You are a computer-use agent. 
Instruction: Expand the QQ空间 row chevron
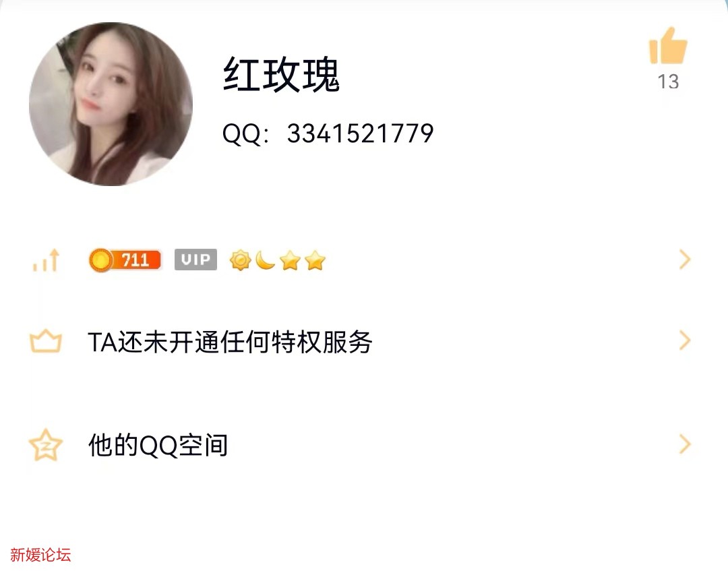click(685, 444)
